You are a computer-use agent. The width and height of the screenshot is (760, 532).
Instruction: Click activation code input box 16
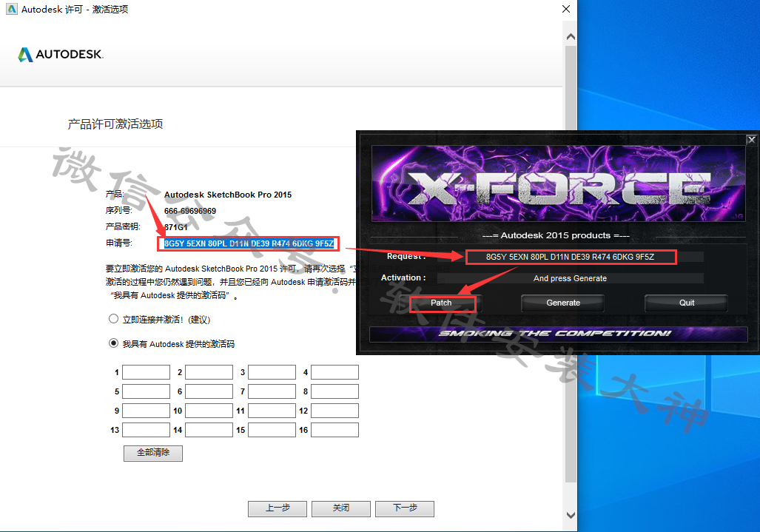[334, 430]
